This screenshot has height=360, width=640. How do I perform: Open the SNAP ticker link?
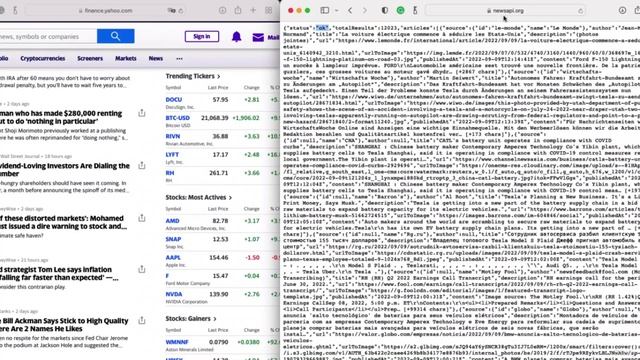click(x=173, y=239)
